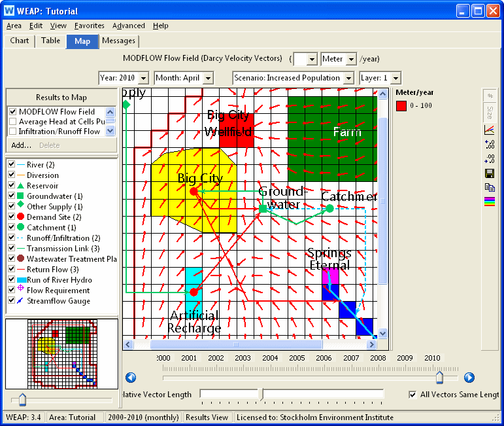The width and height of the screenshot is (504, 426).
Task: Open the Advanced menu
Action: (x=129, y=26)
